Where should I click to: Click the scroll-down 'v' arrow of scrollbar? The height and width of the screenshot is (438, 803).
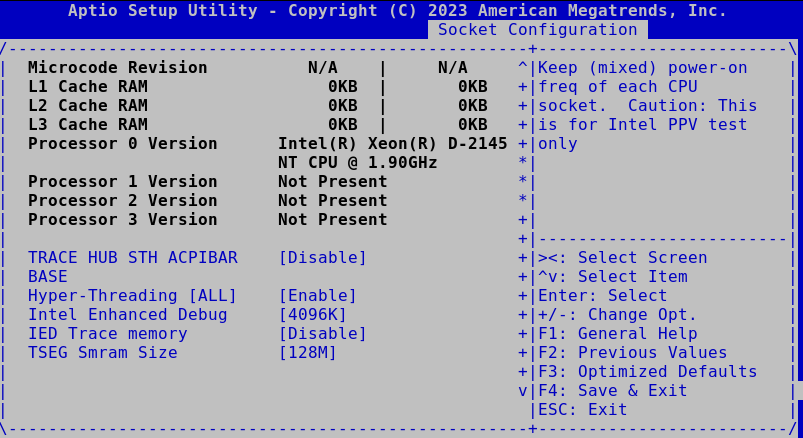point(522,391)
